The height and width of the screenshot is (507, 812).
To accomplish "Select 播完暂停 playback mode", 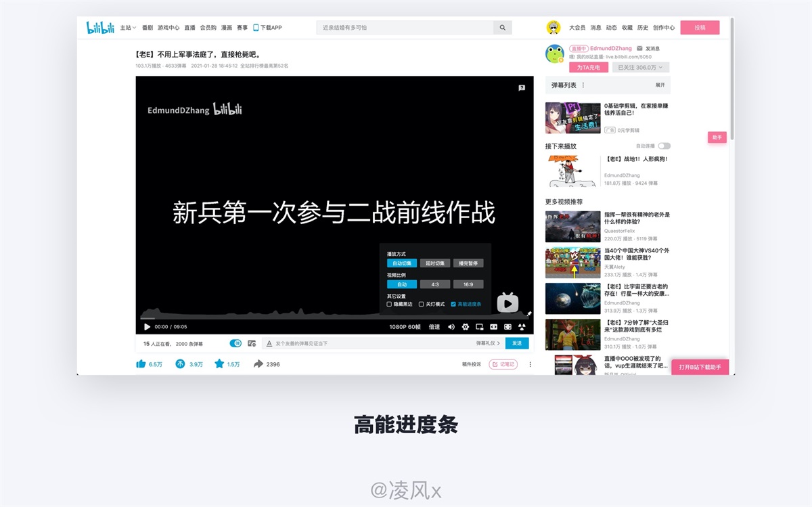I will pyautogui.click(x=468, y=263).
